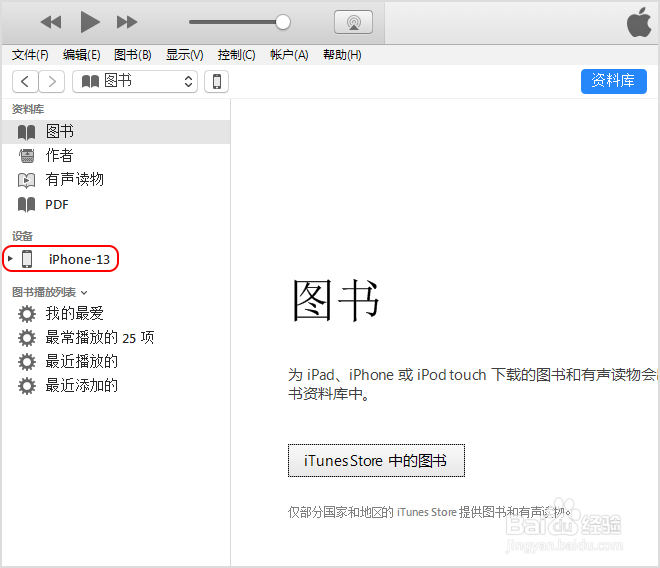The width and height of the screenshot is (660, 568).
Task: Click the 资料库 sidebar section header
Action: tap(28, 109)
